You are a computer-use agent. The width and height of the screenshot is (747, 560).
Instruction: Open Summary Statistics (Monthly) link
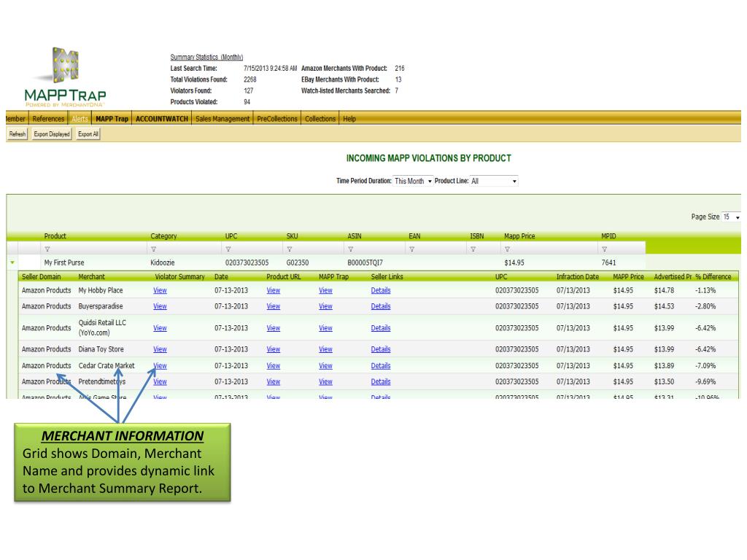coord(206,57)
